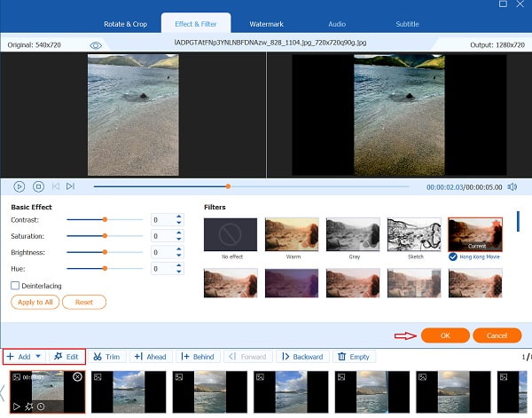Viewport: 532px width, 418px height.
Task: Click the Behind insert button
Action: [x=198, y=357]
